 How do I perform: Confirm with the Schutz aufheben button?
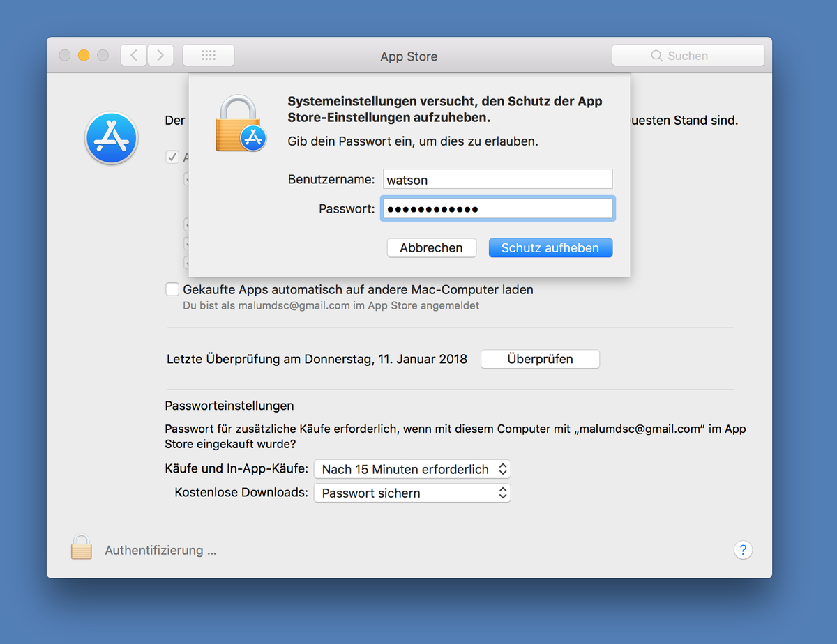[x=550, y=248]
